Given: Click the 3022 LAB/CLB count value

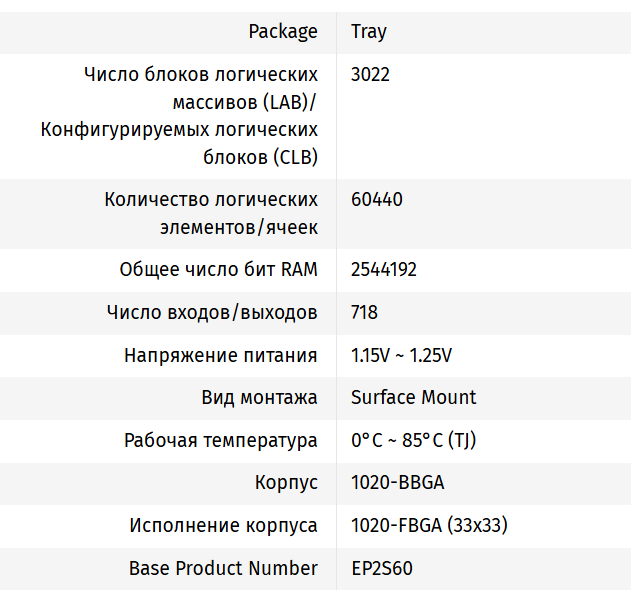Looking at the screenshot, I should 371,74.
